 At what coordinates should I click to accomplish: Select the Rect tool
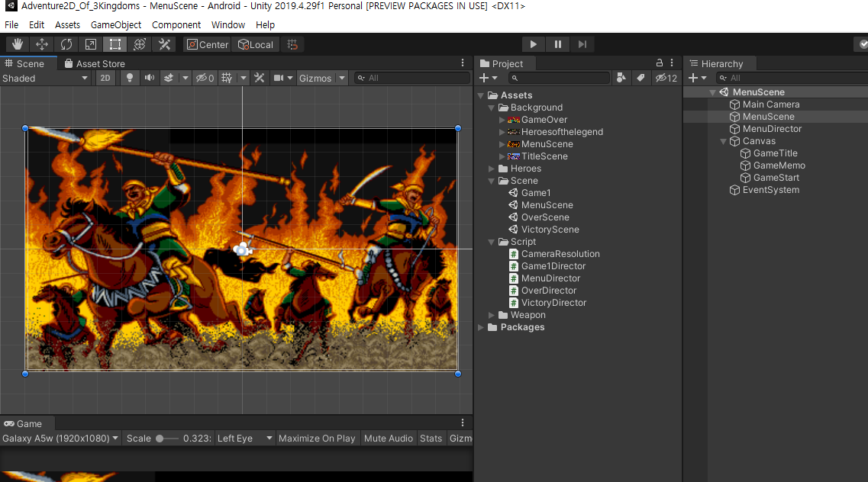click(115, 44)
